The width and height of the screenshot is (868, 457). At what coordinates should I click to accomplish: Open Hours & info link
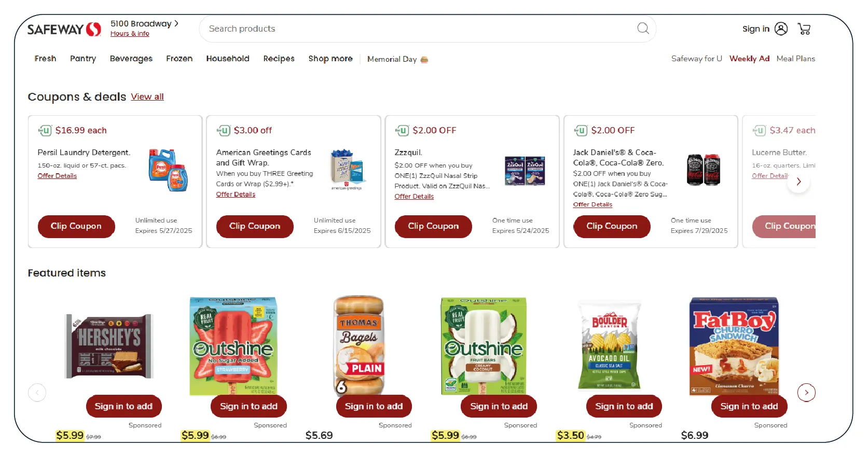[x=130, y=34]
